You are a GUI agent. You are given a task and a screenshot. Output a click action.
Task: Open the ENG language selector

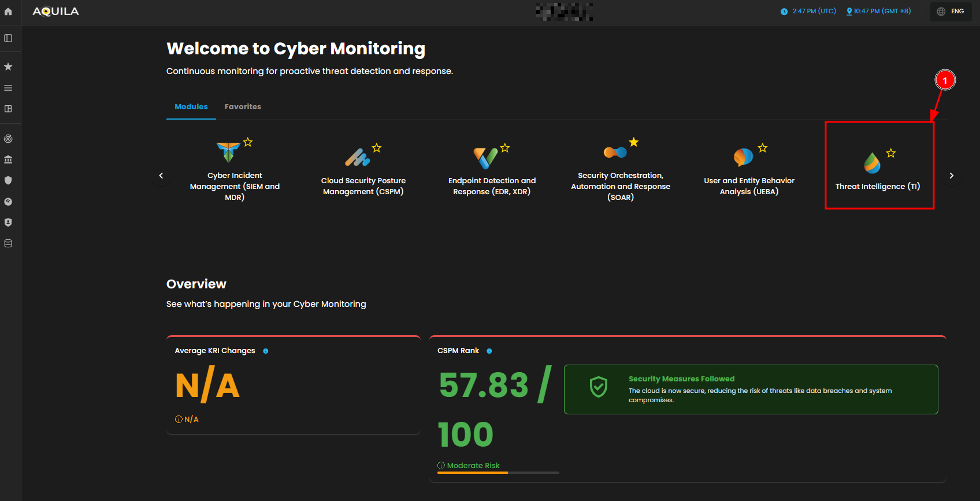[951, 12]
